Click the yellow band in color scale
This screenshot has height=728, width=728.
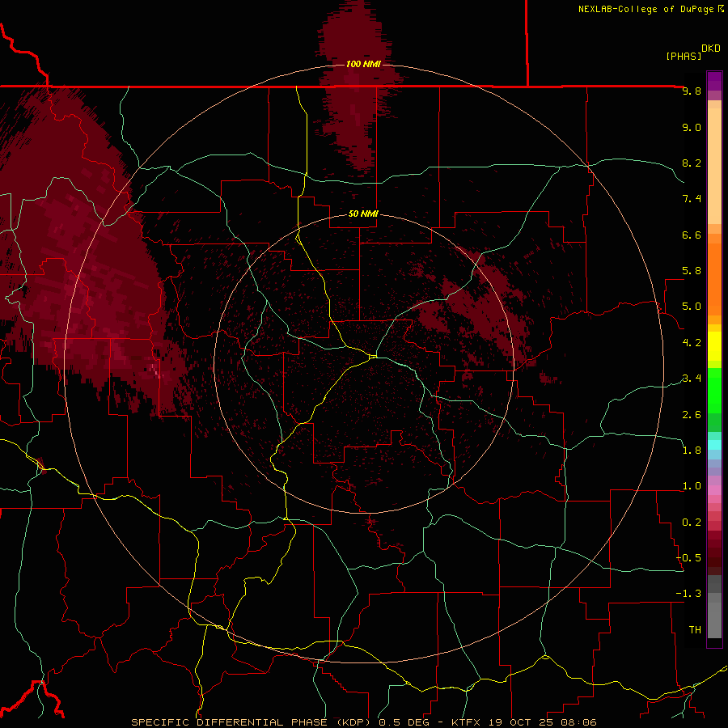[x=714, y=346]
